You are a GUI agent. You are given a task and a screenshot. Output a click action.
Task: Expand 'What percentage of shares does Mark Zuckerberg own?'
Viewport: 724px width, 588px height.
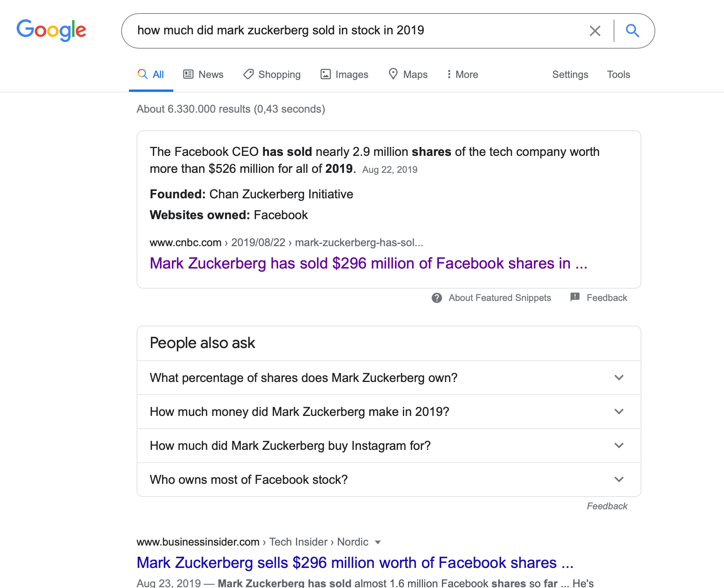tap(619, 378)
